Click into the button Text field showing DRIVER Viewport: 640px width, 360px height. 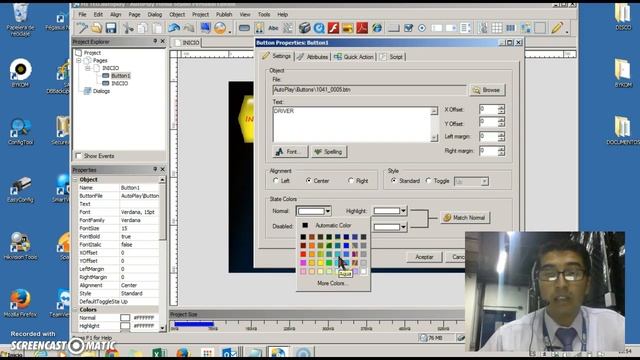tap(351, 124)
